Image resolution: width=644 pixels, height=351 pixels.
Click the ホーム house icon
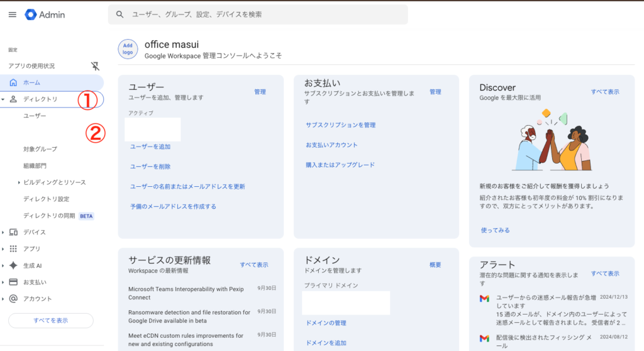click(13, 82)
